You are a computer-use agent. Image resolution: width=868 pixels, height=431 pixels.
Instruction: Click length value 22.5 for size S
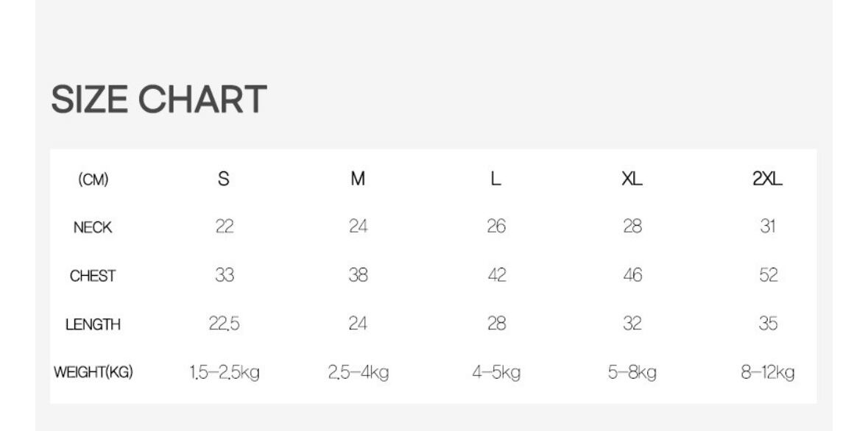[224, 324]
